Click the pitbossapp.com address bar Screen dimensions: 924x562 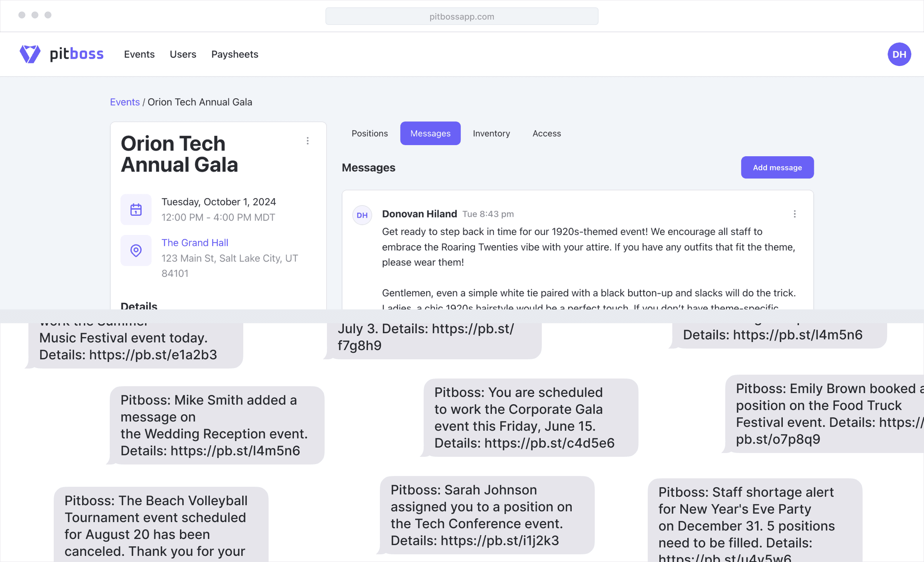pyautogui.click(x=462, y=17)
